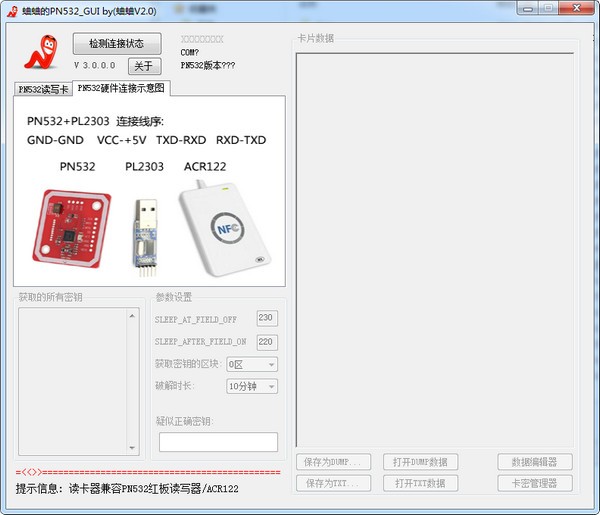Click the GND-GND wiring text
This screenshot has height=515, width=600.
[55, 140]
